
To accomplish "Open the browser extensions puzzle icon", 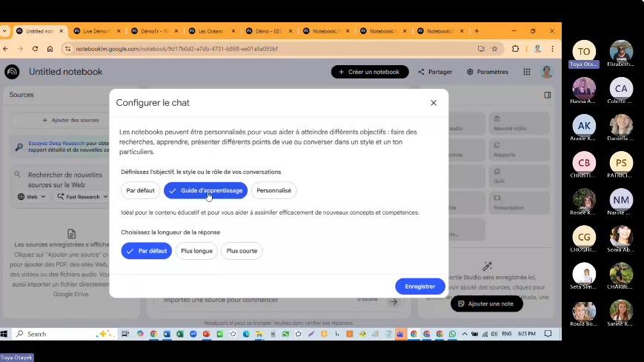I will 515,49.
